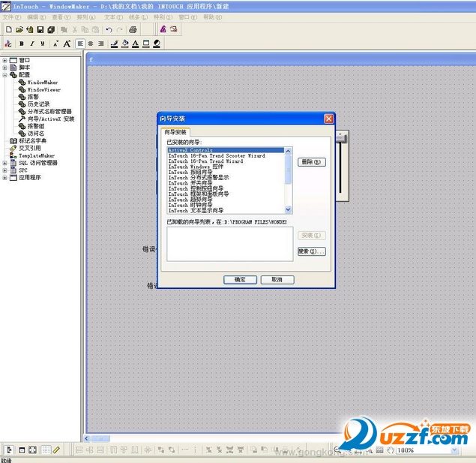Open the 帮助 menu
Image resolution: width=476 pixels, height=463 pixels.
click(x=212, y=17)
